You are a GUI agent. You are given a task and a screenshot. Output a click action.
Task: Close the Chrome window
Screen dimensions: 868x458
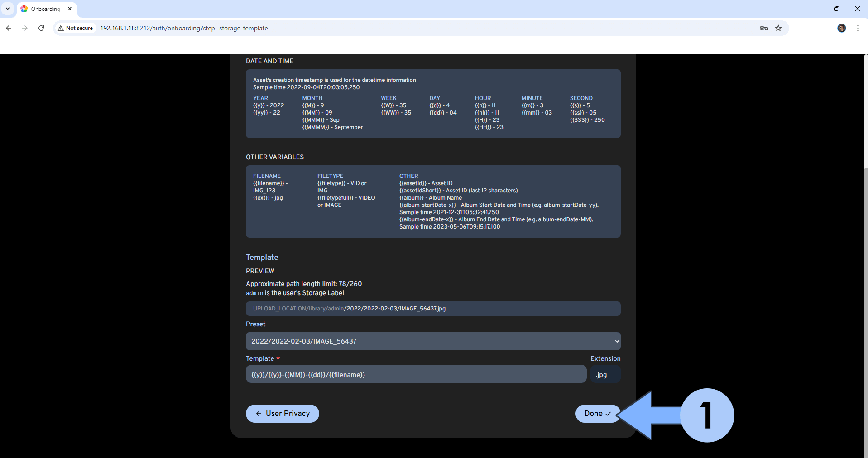858,9
